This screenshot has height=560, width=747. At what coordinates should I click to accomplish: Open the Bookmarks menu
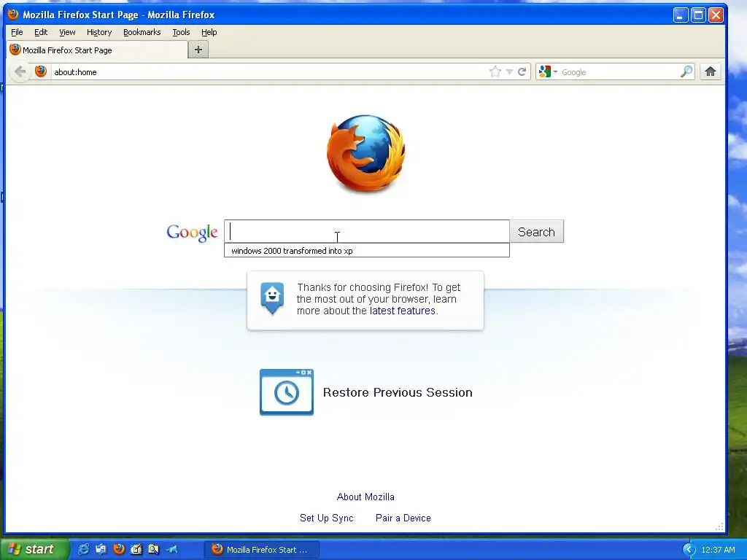coord(142,32)
